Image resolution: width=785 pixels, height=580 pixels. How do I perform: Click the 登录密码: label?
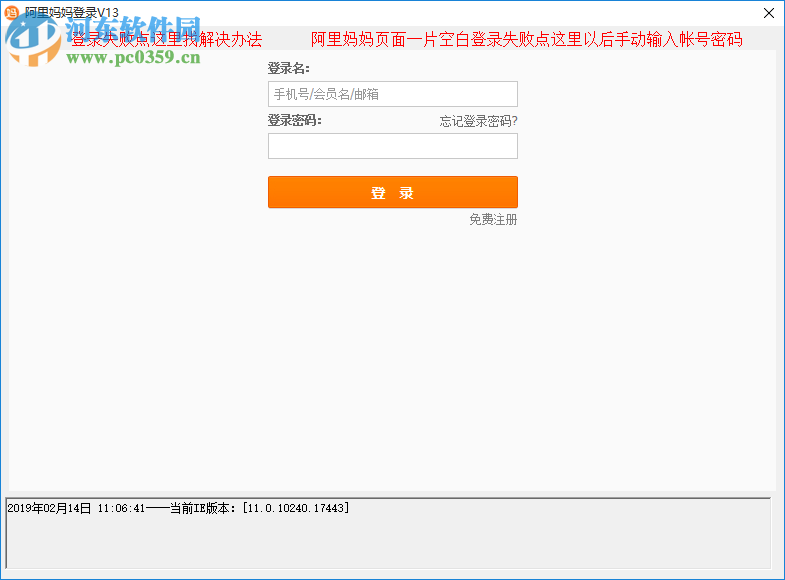[x=294, y=121]
